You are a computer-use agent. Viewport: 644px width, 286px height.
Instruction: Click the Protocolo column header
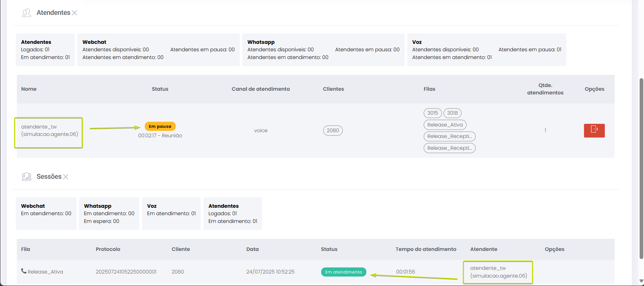tap(108, 249)
